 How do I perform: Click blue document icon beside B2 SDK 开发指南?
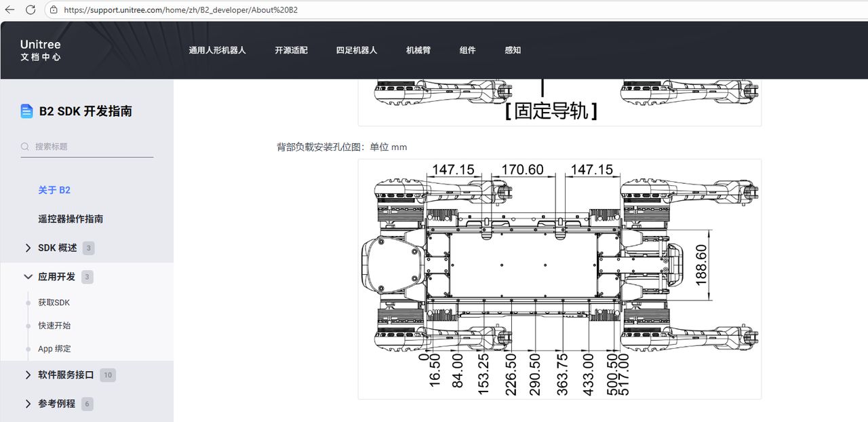(26, 111)
